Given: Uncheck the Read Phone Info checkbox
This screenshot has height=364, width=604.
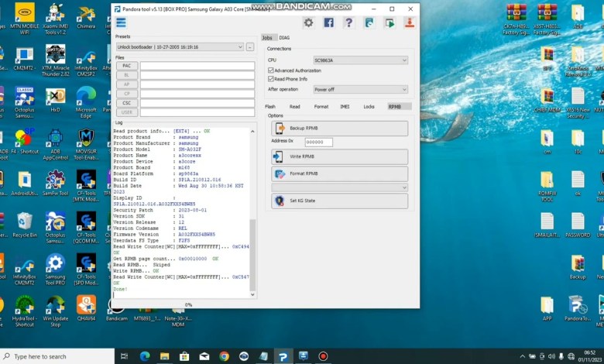Looking at the screenshot, I should (x=270, y=79).
